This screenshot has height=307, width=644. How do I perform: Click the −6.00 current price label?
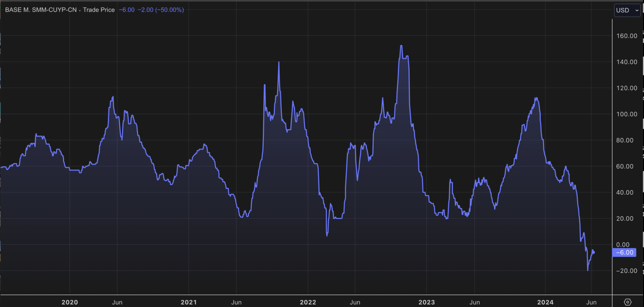(624, 252)
